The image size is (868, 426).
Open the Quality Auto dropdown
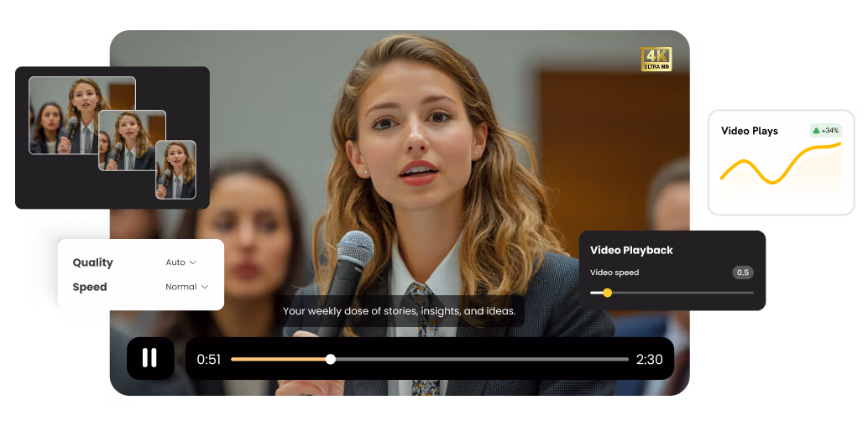(x=181, y=262)
